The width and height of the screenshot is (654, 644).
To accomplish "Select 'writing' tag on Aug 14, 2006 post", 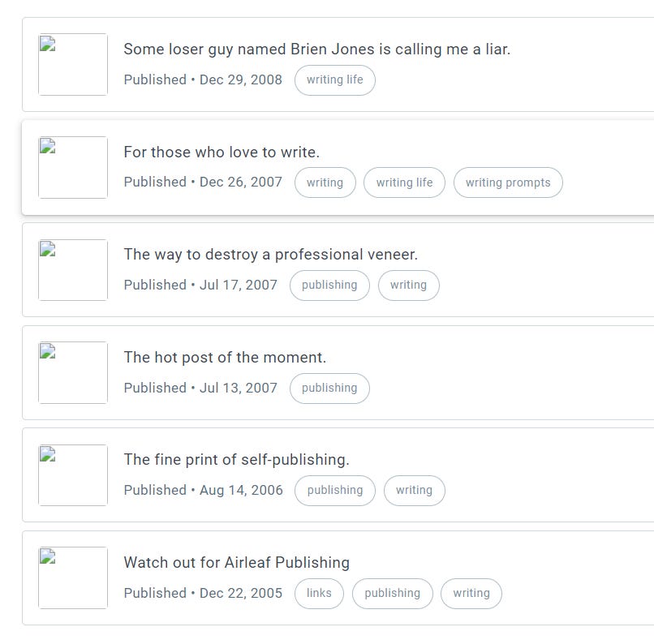I will point(414,491).
